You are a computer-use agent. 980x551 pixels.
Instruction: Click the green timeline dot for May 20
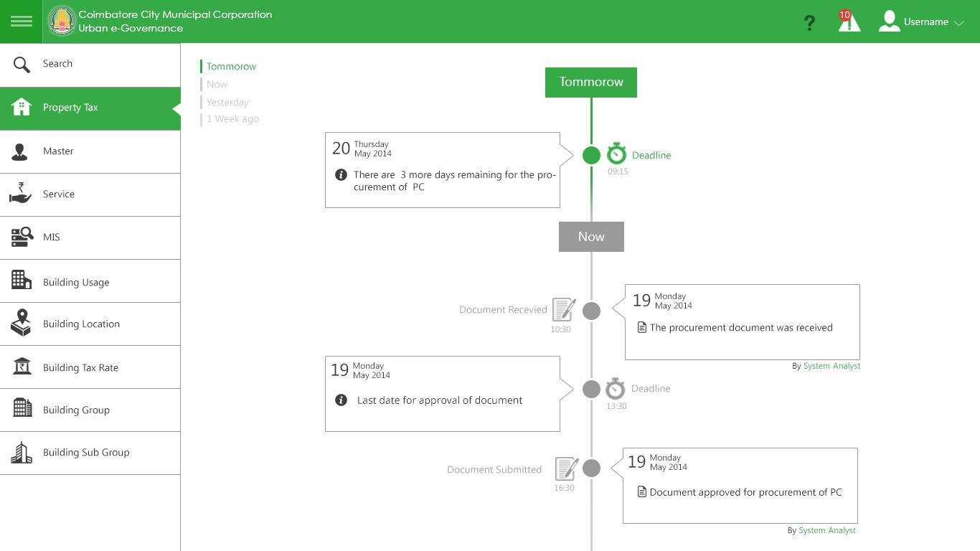(591, 155)
